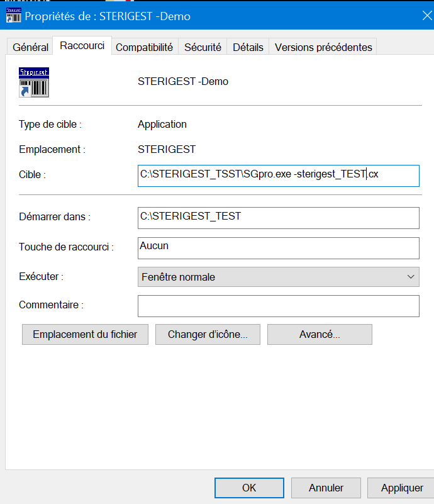Image resolution: width=434 pixels, height=504 pixels.
Task: Click the Type de cible label
Action: tap(50, 125)
